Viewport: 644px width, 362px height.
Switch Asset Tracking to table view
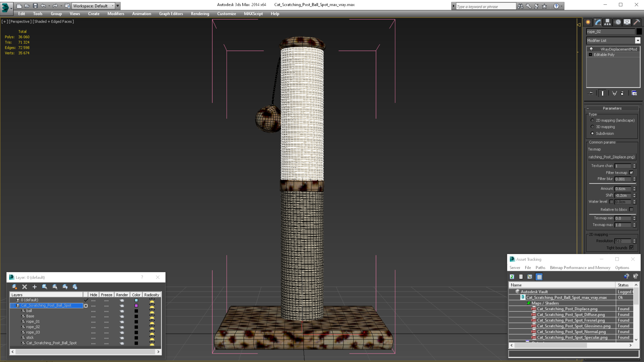tap(539, 277)
